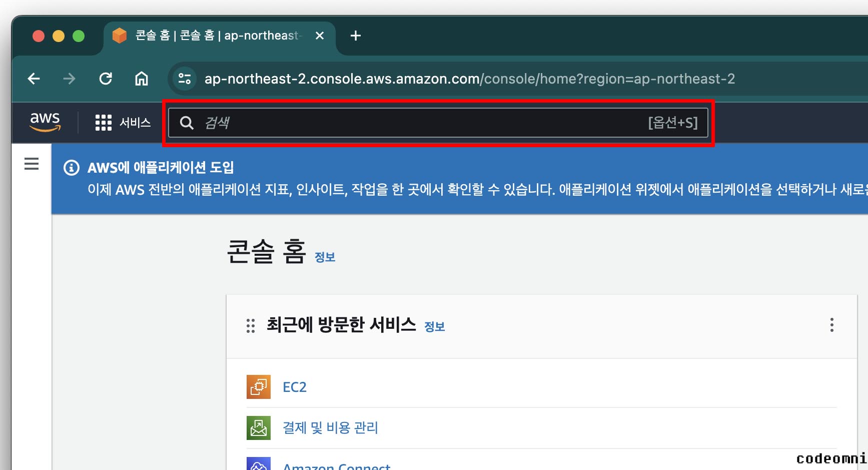Open the site information icon in address bar
Viewport: 868px width, 470px height.
click(185, 79)
